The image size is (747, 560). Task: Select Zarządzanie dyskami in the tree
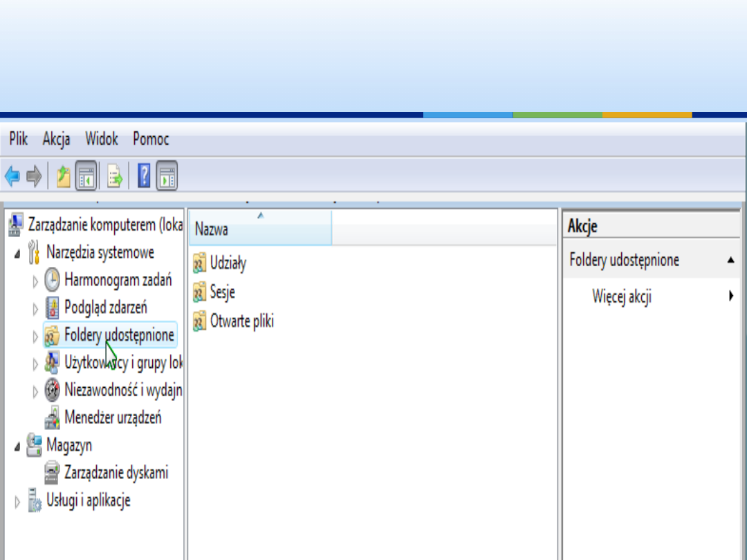click(116, 473)
